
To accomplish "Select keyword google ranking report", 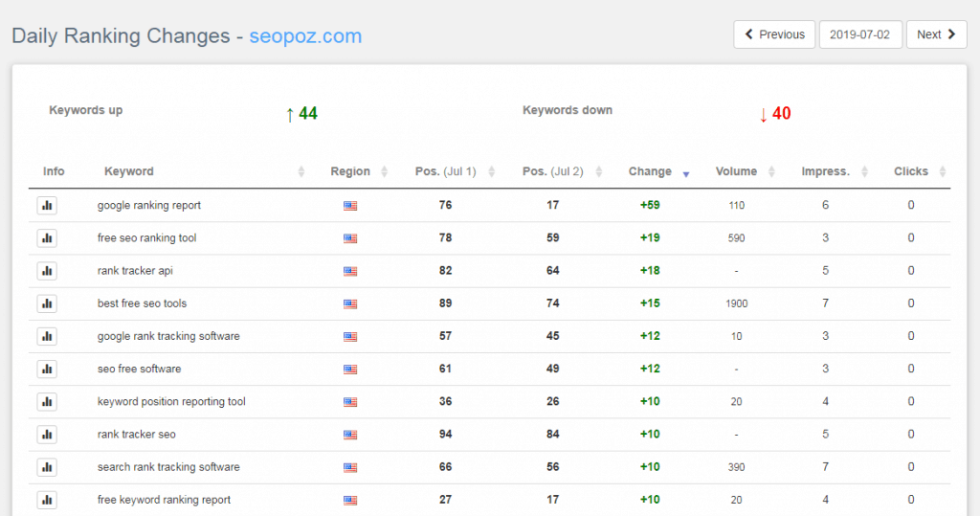I will (149, 205).
